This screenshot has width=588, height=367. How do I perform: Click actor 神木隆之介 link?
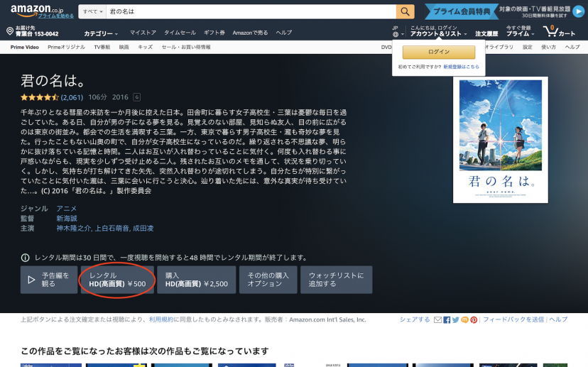(73, 228)
